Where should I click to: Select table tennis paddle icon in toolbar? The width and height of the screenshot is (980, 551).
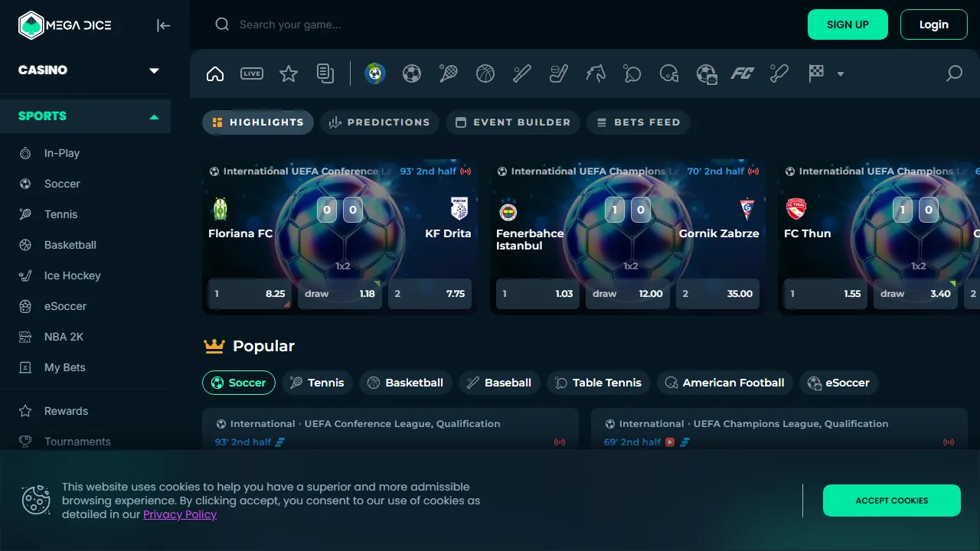[x=632, y=73]
